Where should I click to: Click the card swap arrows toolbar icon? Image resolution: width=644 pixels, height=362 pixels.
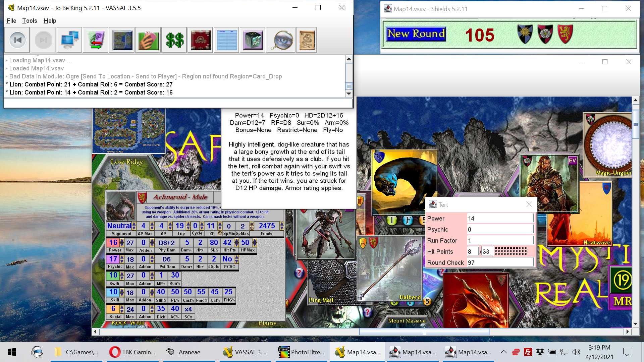click(96, 40)
